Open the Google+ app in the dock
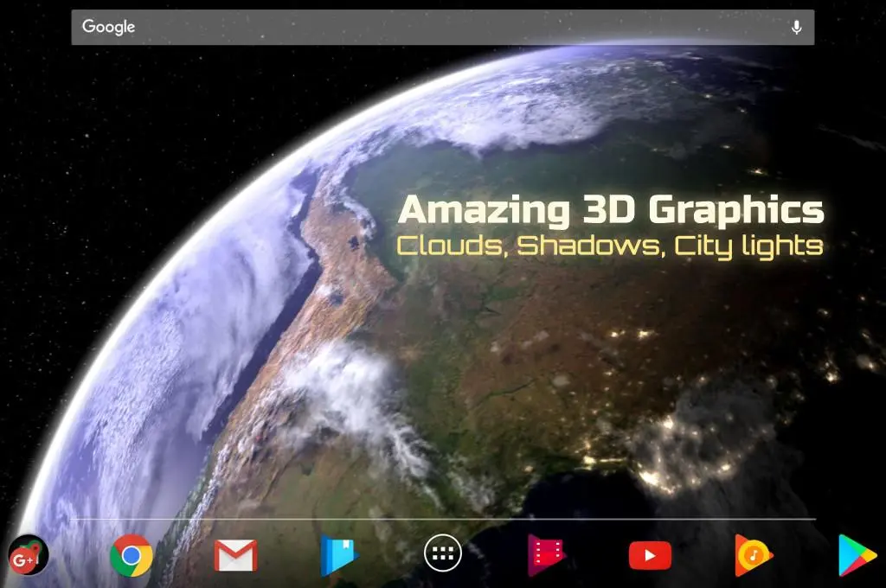Screen dimensions: 886x588 (x=29, y=555)
